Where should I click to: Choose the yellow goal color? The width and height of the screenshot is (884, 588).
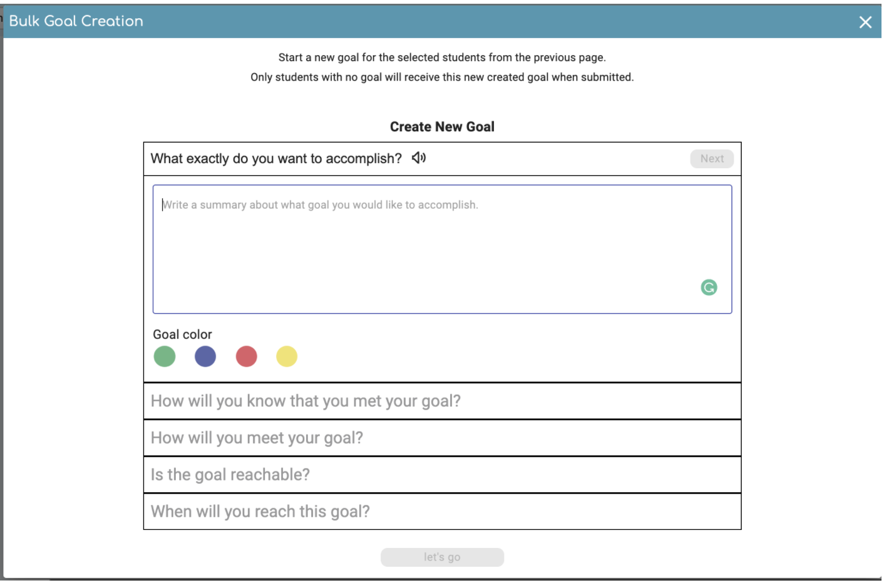[287, 356]
